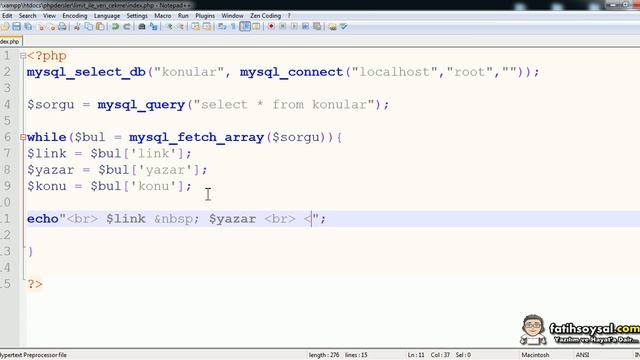Click Macintosh EOL format in status bar
Screen dimensions: 640x360
(535, 355)
